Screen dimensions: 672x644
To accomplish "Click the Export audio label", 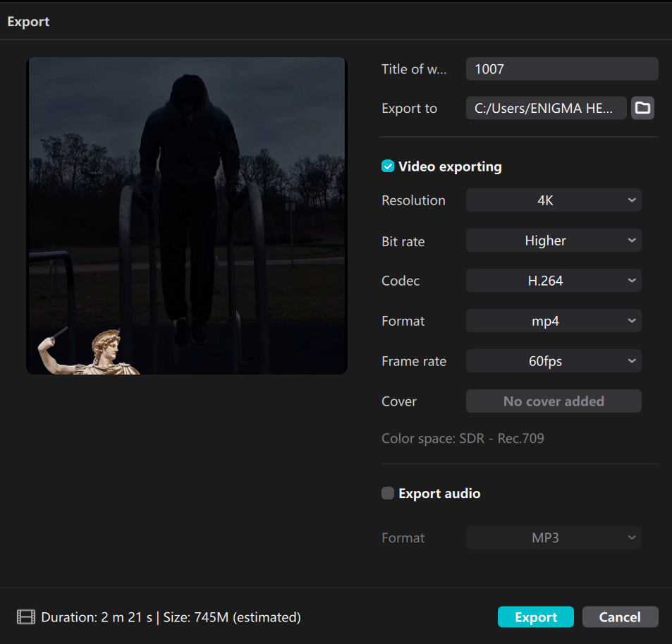I will (x=439, y=493).
